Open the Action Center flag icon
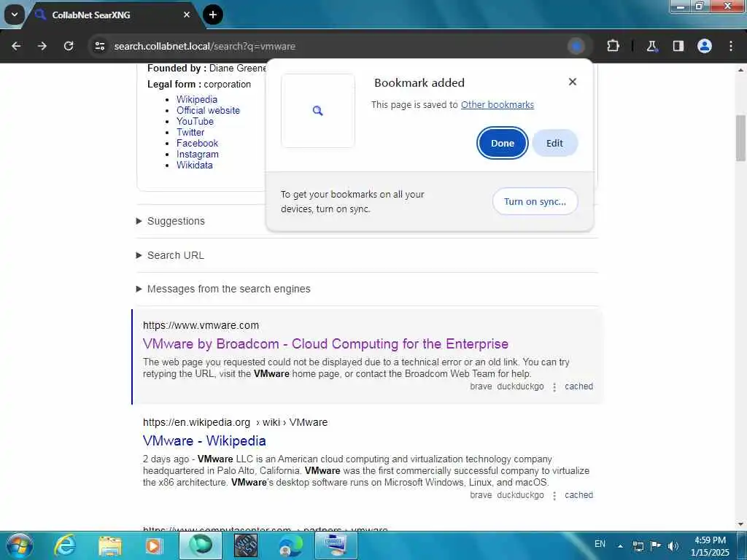The width and height of the screenshot is (747, 560). click(x=656, y=545)
